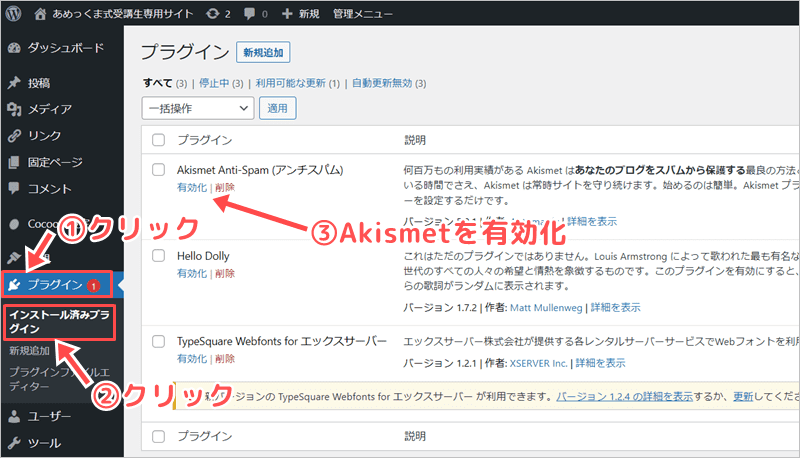Open the site home icon in admin bar
Viewport: 800px width, 458px height.
point(40,15)
